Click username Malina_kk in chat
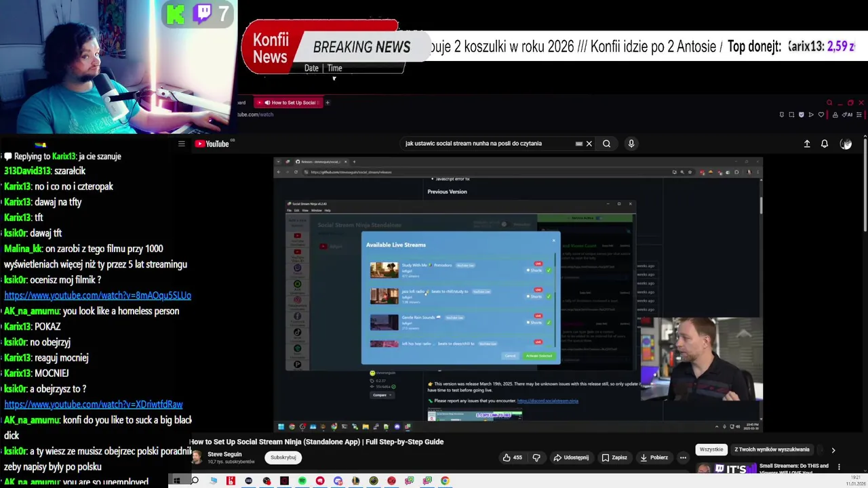The height and width of the screenshot is (488, 868). (22, 249)
